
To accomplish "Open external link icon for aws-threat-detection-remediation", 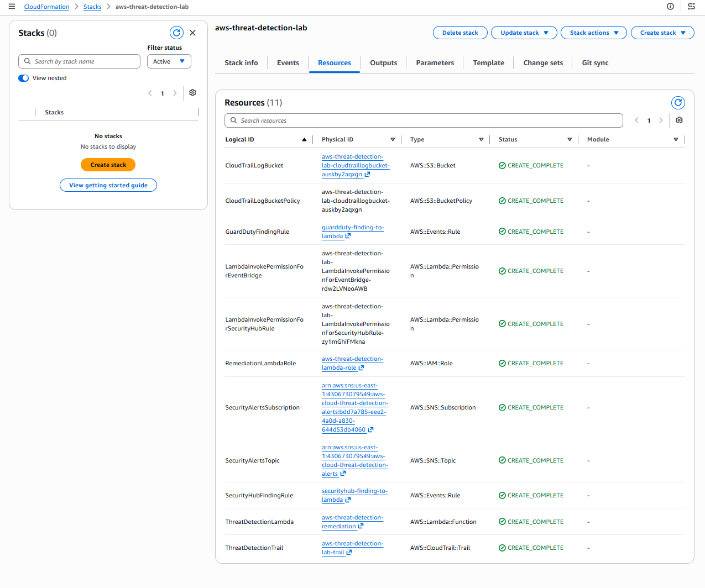I will [361, 527].
